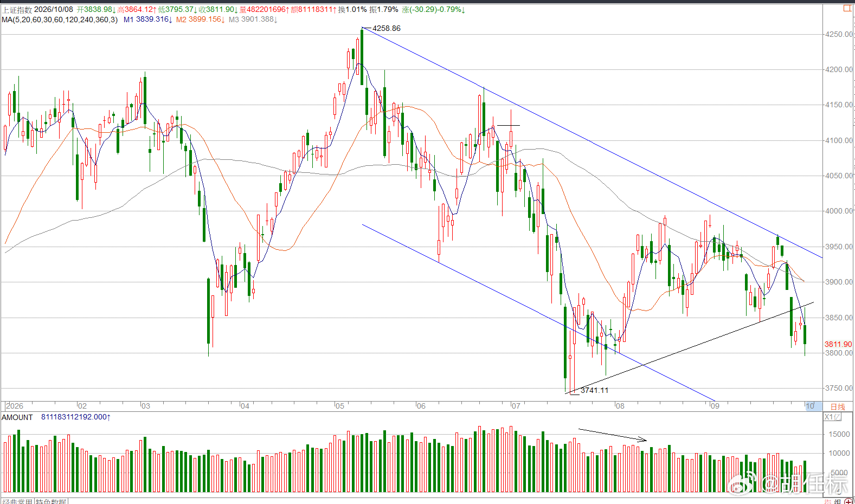Screen dimensions: 855x504
Task: Click the orange panel layout icon
Action: (x=847, y=8)
